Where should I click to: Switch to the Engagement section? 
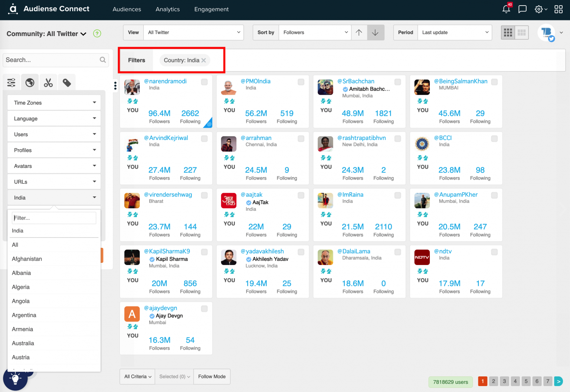211,9
